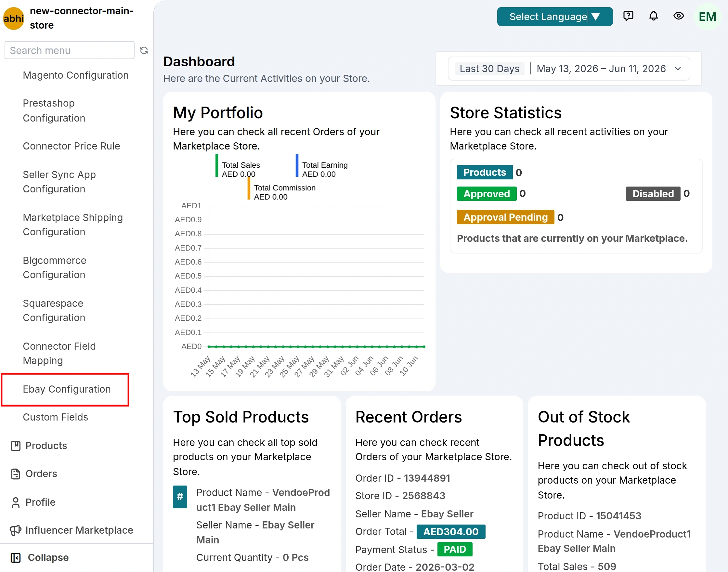Click the green Approved badge

point(486,194)
